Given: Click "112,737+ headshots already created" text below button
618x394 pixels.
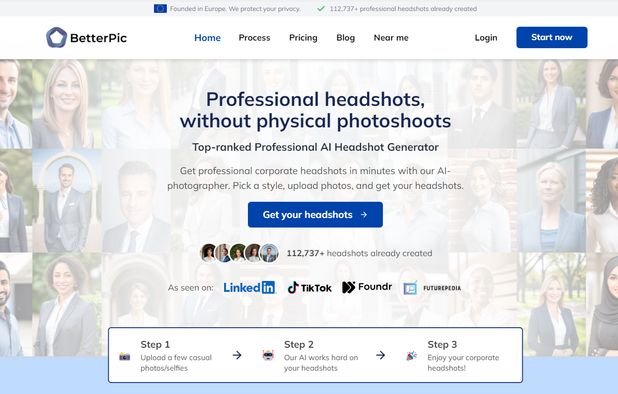Looking at the screenshot, I should coord(359,253).
